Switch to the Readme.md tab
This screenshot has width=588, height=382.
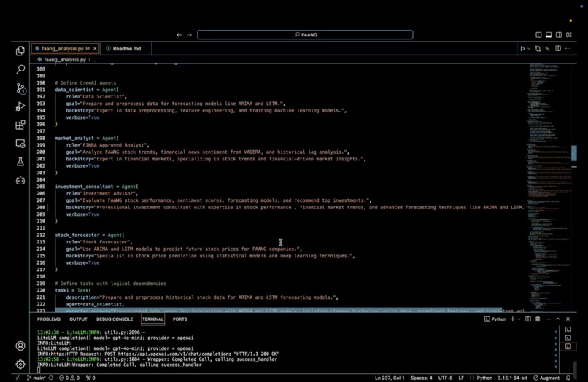[x=127, y=49]
